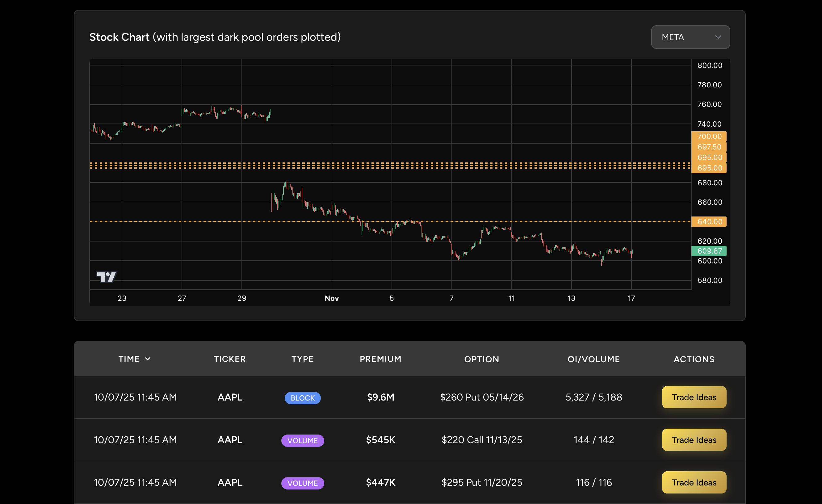The image size is (822, 504).
Task: Click the 609.87 current price tag
Action: [x=709, y=251]
